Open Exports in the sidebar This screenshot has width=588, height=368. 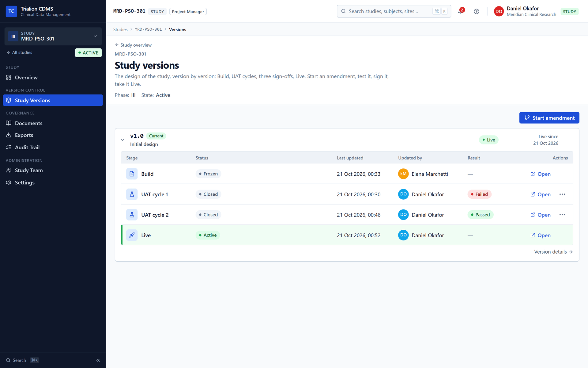click(x=53, y=135)
